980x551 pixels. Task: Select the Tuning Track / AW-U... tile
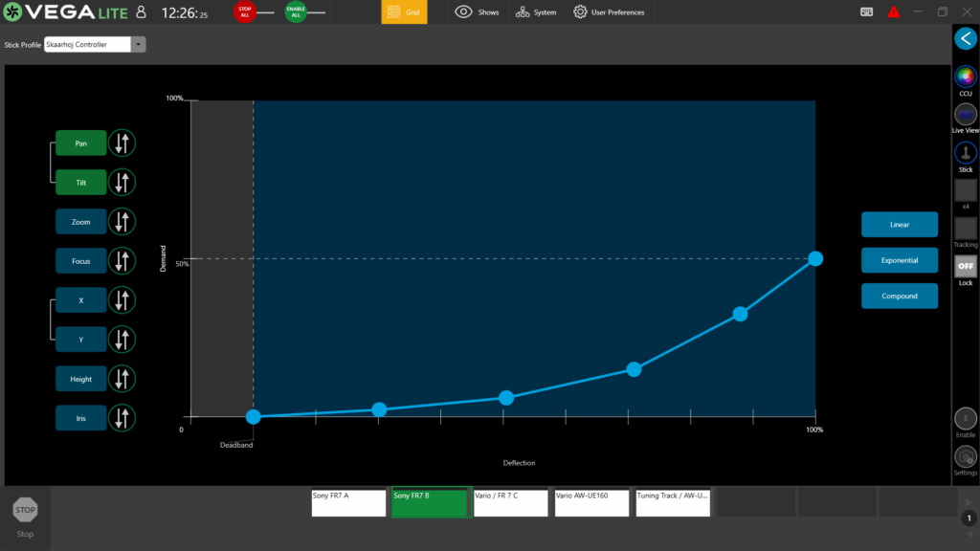(673, 503)
